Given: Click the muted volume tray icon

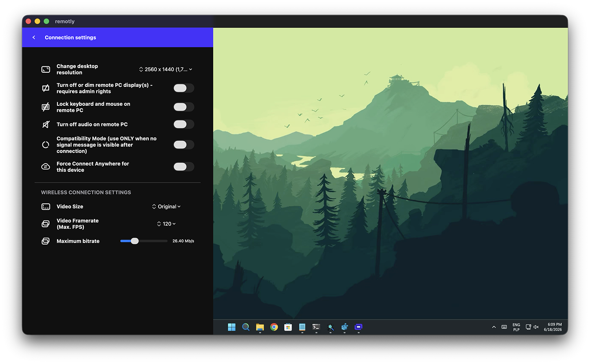Looking at the screenshot, I should 536,327.
